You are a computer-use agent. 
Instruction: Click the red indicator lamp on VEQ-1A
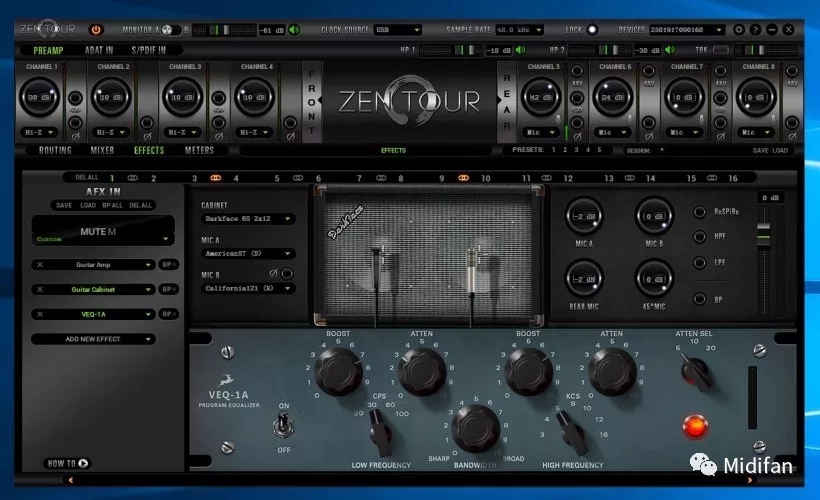click(693, 427)
